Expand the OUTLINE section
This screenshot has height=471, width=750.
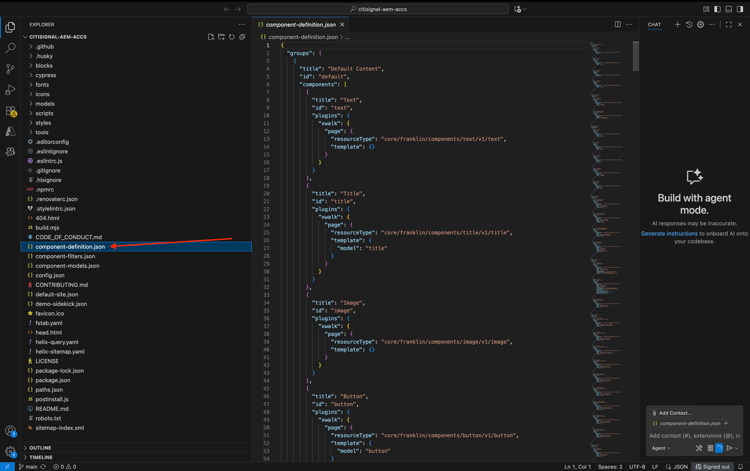tap(40, 448)
